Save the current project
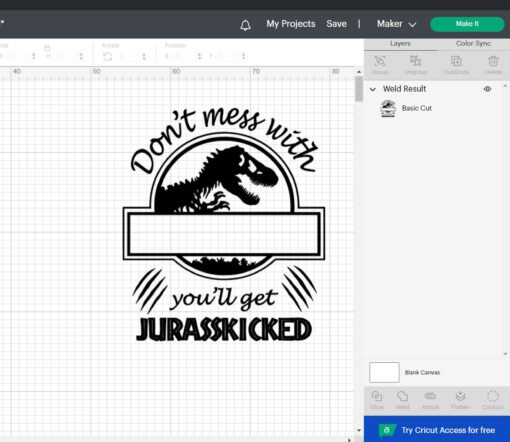Image resolution: width=510 pixels, height=442 pixels. (x=336, y=24)
